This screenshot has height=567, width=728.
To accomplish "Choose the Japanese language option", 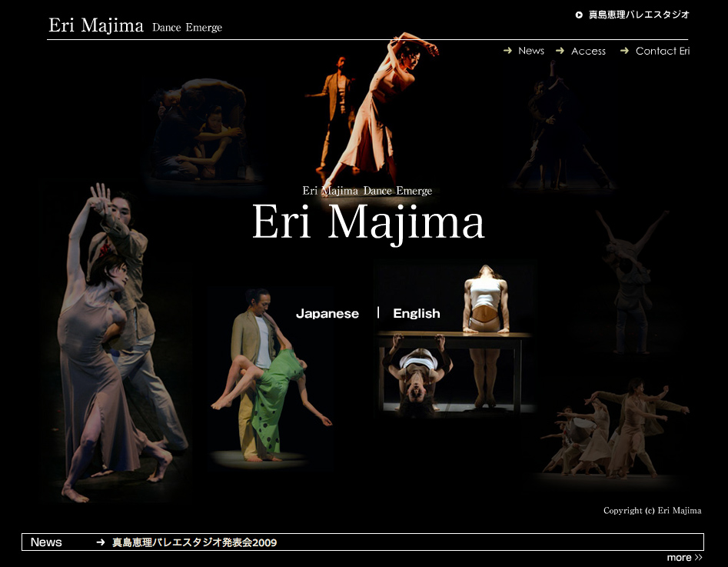I will 327,314.
